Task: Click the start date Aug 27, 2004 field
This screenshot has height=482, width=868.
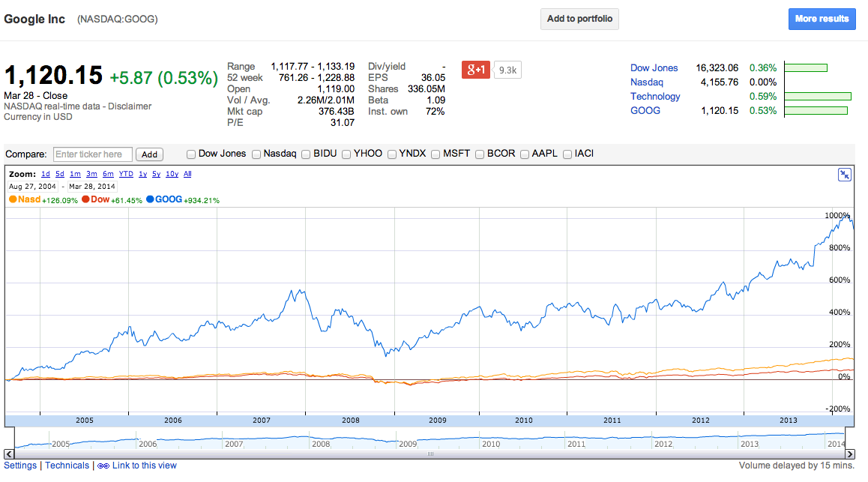Action: tap(32, 187)
